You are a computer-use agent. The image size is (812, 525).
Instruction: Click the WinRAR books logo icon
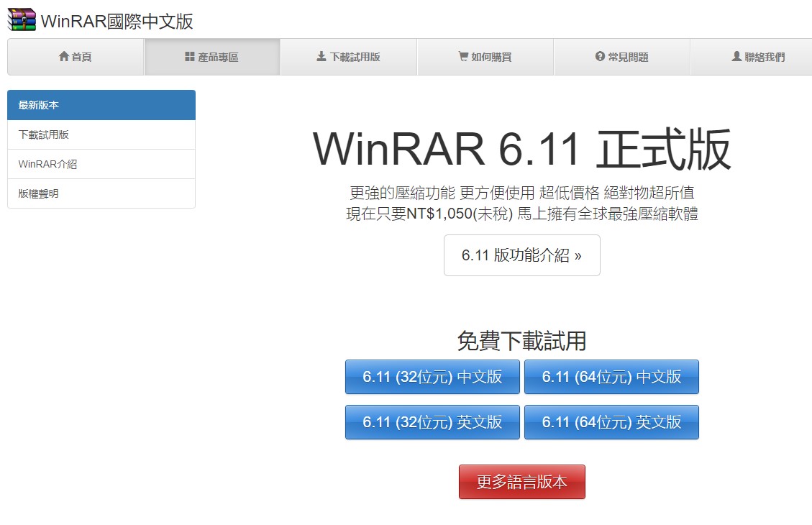tap(22, 20)
